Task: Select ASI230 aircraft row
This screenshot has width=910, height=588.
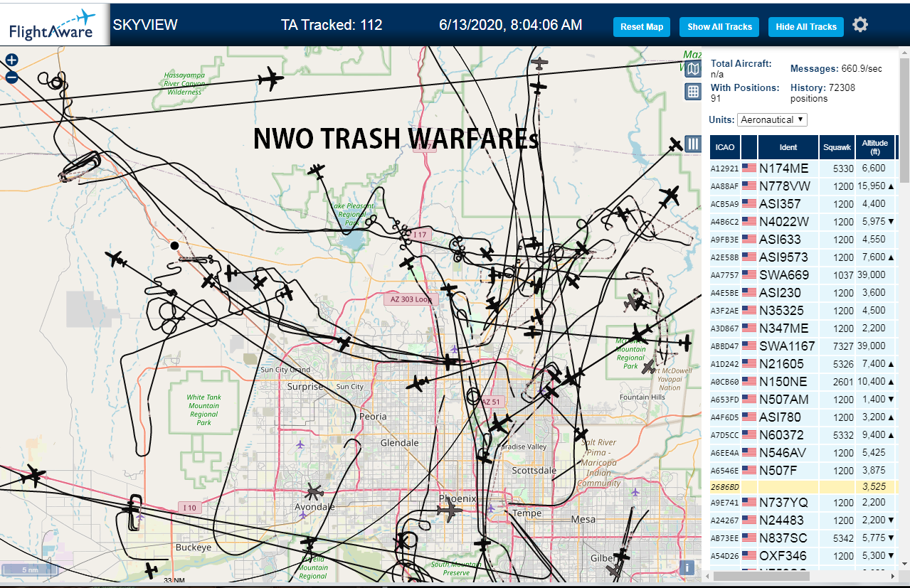Action: (804, 293)
